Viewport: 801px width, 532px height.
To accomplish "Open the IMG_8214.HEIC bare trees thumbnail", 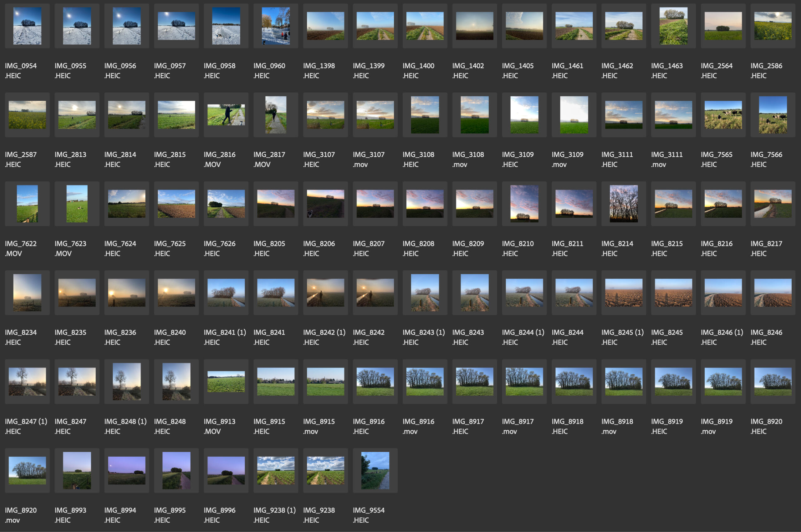I will [x=624, y=204].
